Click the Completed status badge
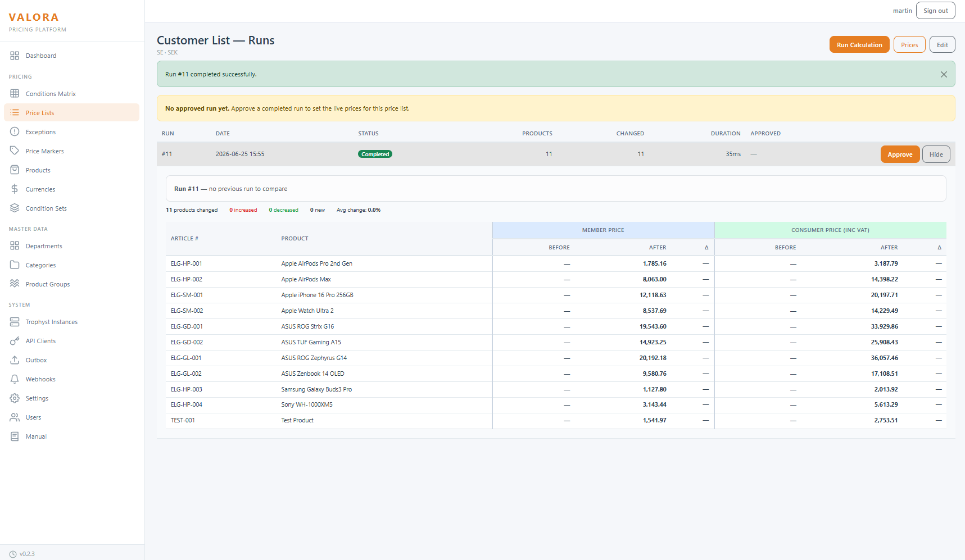Screen dimensions: 965x560 [375, 154]
